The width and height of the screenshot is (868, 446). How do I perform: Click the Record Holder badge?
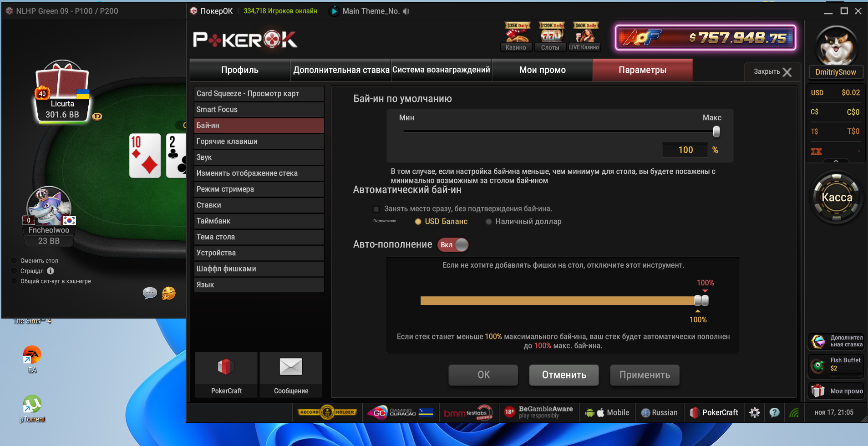[x=327, y=412]
